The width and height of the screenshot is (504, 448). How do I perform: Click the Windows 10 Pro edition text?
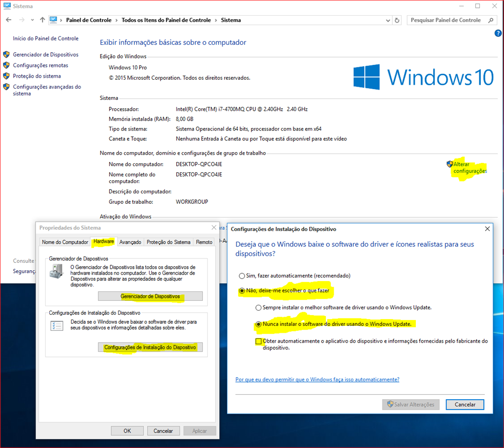(127, 67)
